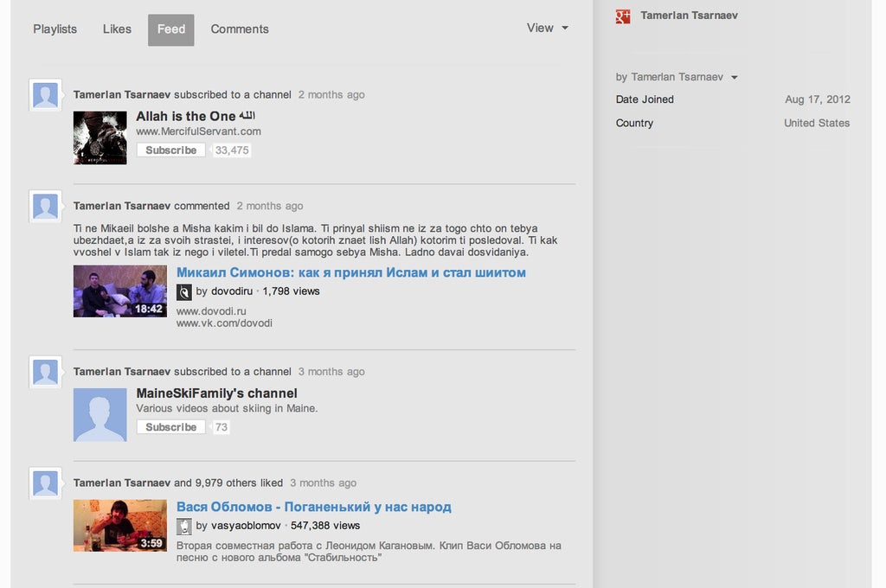Screen dimensions: 886x588
Task: Click avatar icon beside MaineSkiFamily subscription entry
Action: tap(45, 372)
